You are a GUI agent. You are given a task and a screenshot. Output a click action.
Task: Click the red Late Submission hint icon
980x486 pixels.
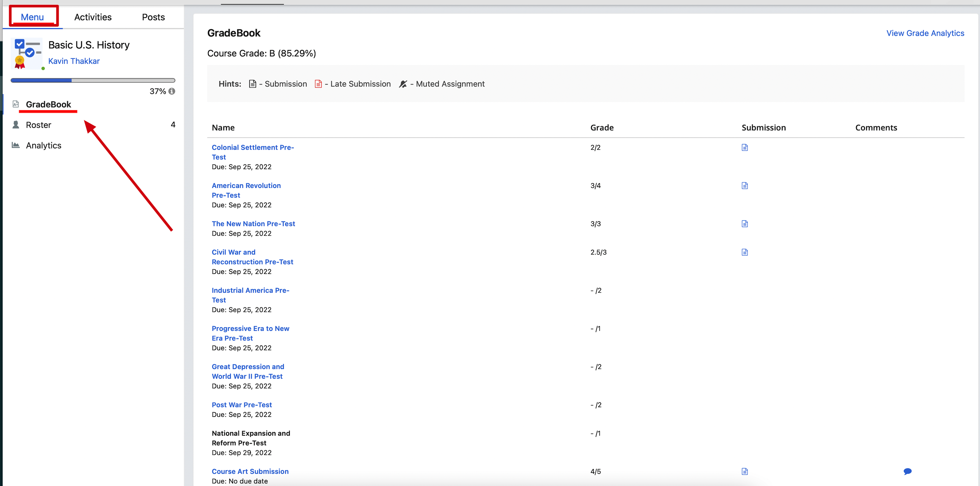[318, 84]
